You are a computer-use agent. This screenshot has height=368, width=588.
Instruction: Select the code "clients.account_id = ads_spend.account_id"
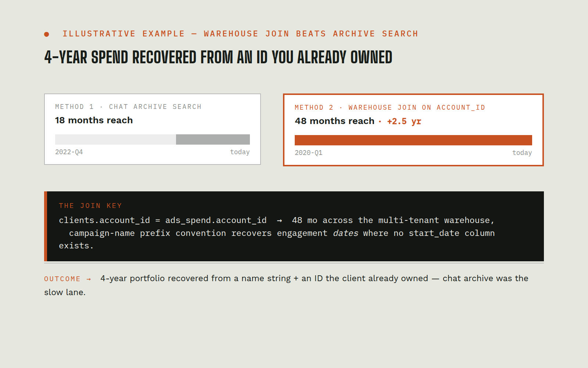click(163, 220)
